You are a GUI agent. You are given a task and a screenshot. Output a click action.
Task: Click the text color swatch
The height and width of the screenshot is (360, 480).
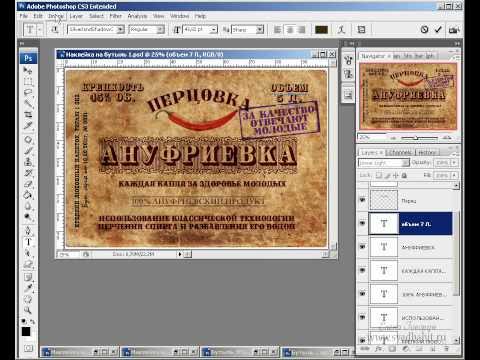[321, 30]
